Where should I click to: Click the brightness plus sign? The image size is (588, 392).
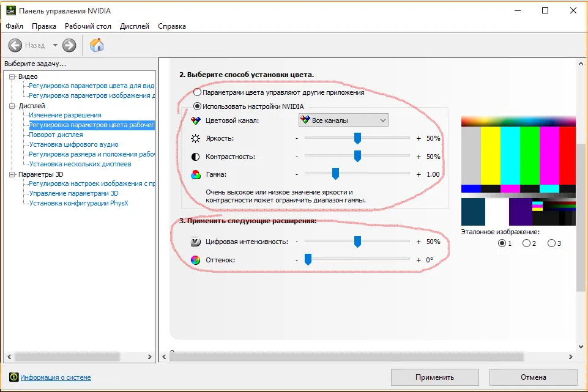click(x=419, y=138)
